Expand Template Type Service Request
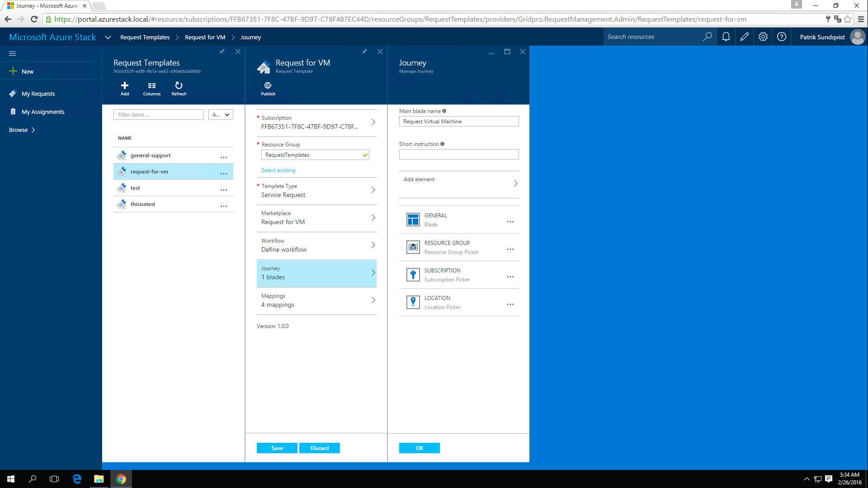This screenshot has width=868, height=488. coord(316,191)
